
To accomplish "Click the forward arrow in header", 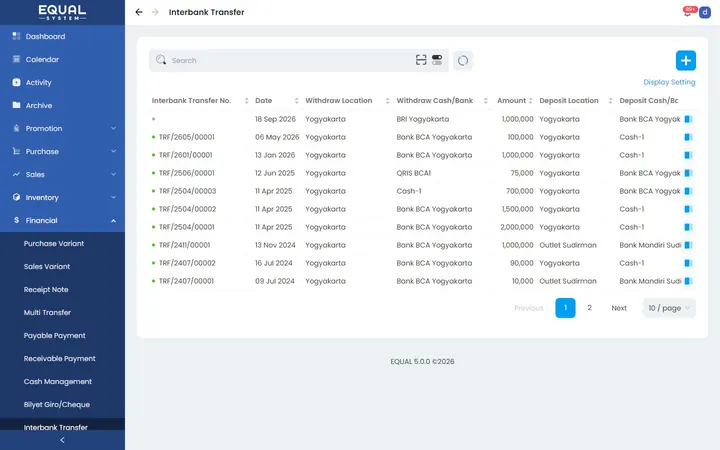I will point(155,12).
